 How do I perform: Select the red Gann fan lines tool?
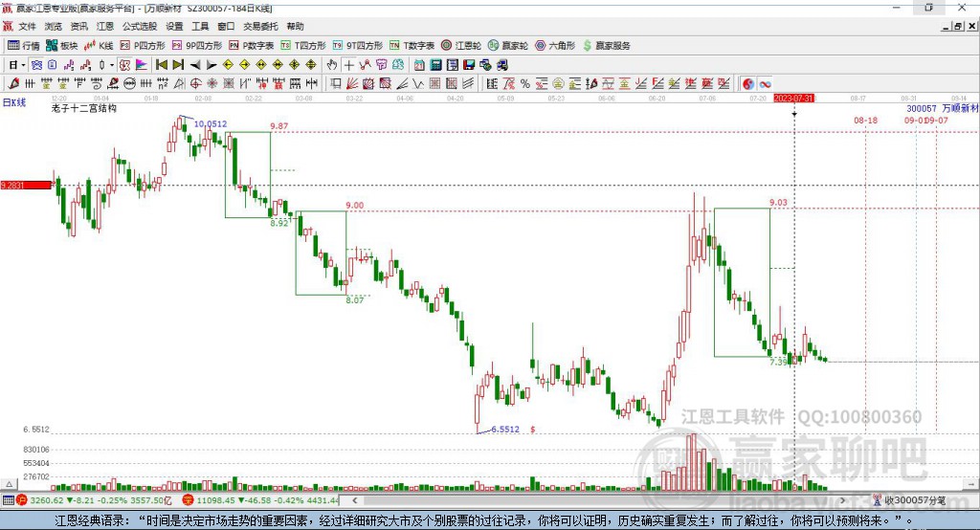coord(352,84)
